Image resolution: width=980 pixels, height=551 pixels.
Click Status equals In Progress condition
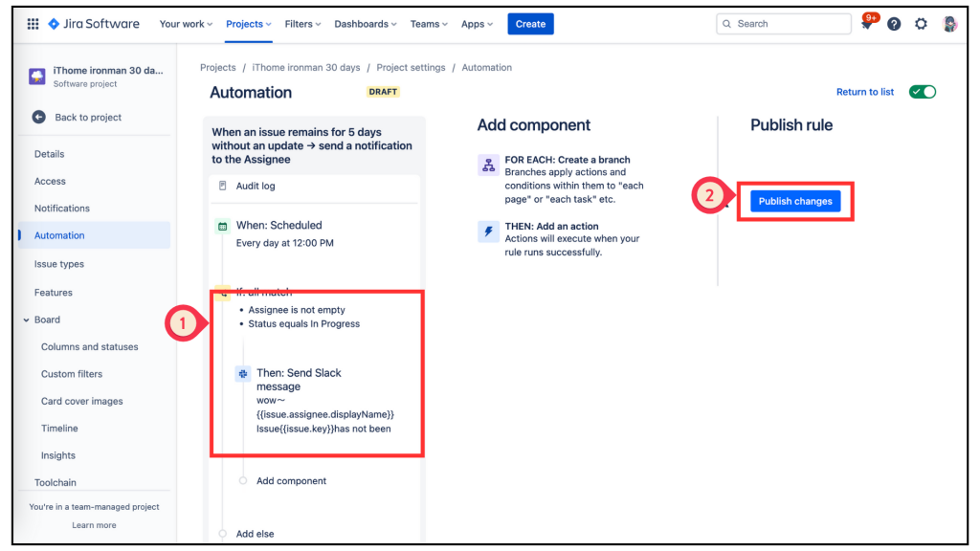pos(303,323)
